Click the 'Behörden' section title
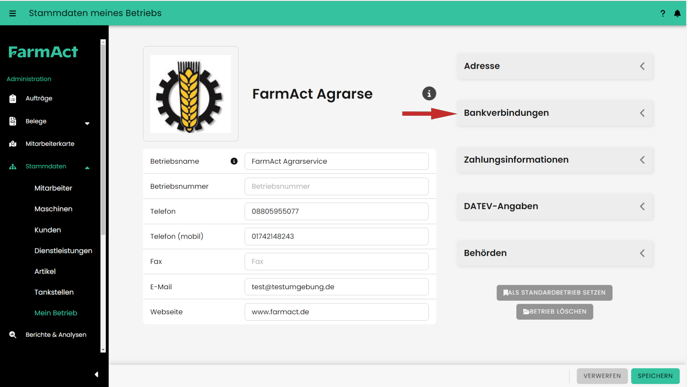This screenshot has width=688, height=387. click(x=485, y=253)
